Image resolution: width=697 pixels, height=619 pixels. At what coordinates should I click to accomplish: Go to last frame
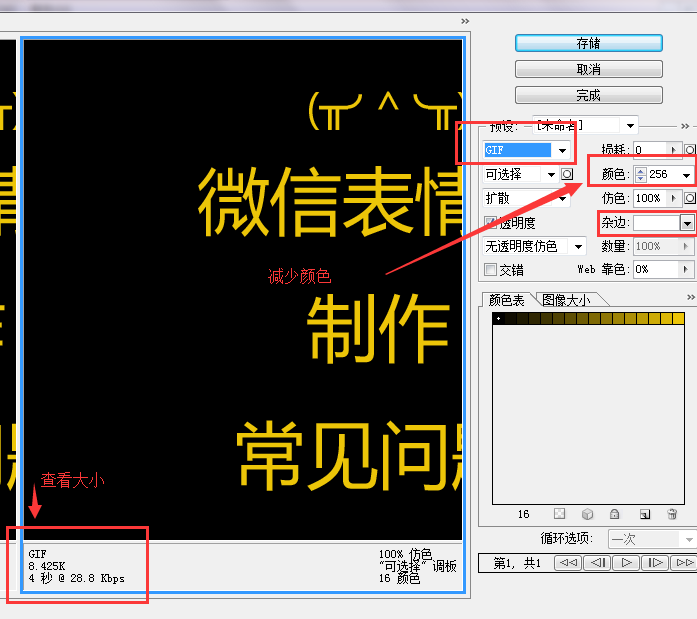(x=684, y=563)
